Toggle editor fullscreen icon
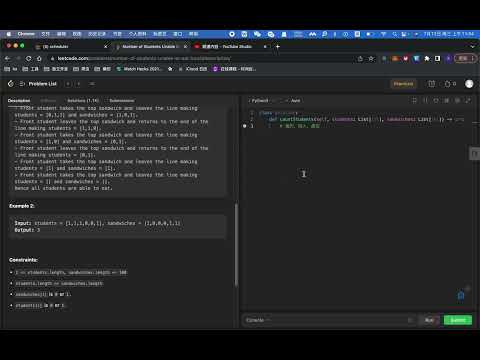 [468, 100]
